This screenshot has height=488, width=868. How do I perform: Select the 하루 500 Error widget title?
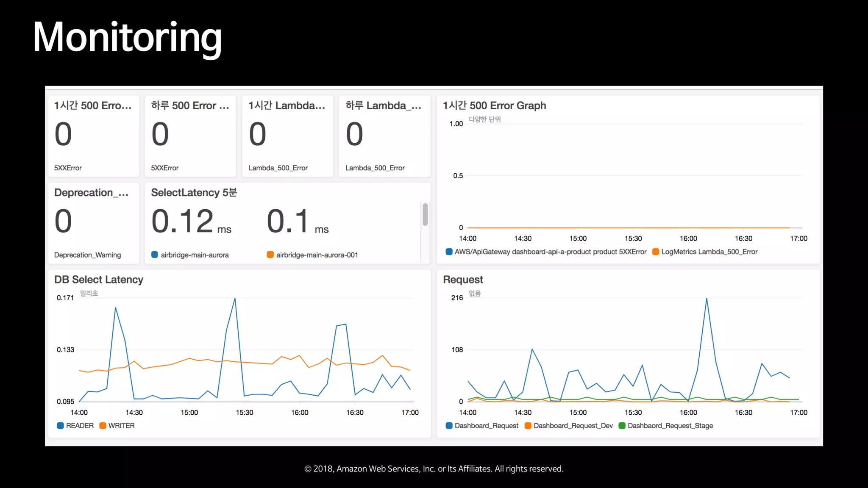click(190, 105)
